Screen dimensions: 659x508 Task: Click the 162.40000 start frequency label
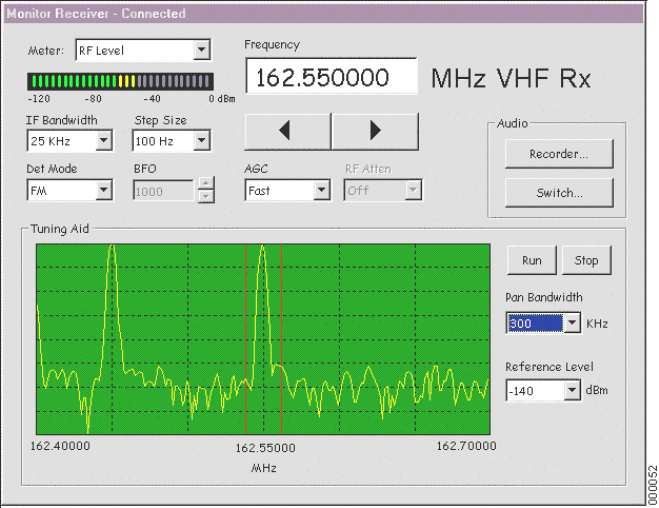pyautogui.click(x=60, y=446)
